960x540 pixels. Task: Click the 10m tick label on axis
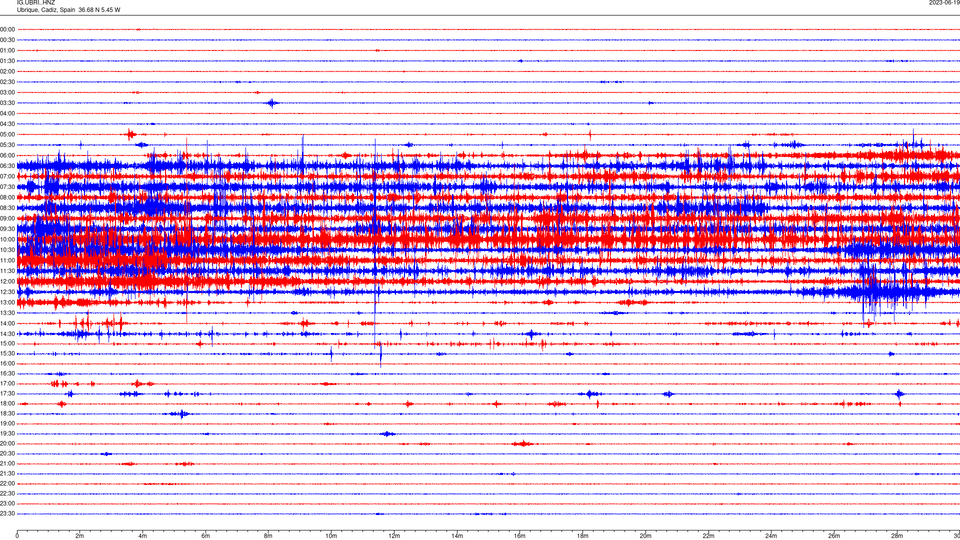coord(331,536)
